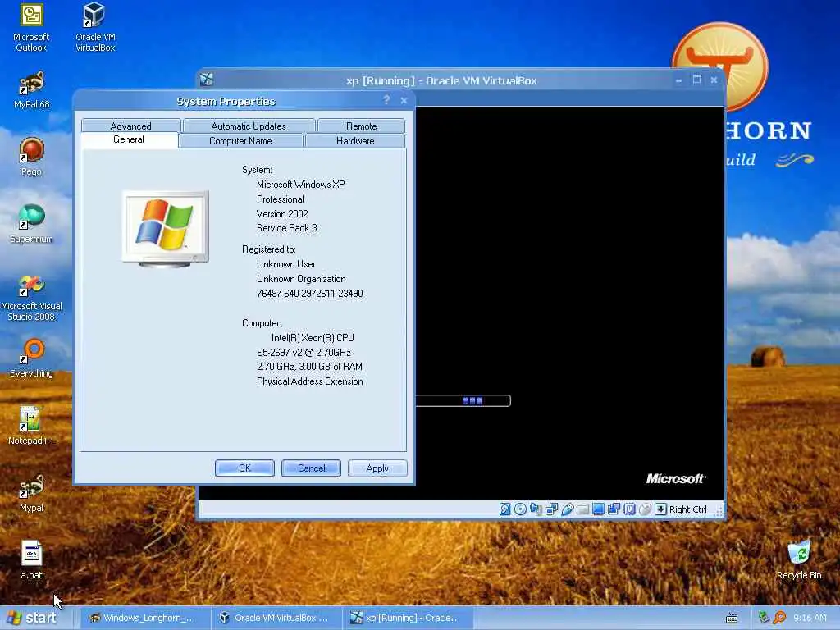Open the Start menu
The image size is (840, 630).
click(31, 618)
